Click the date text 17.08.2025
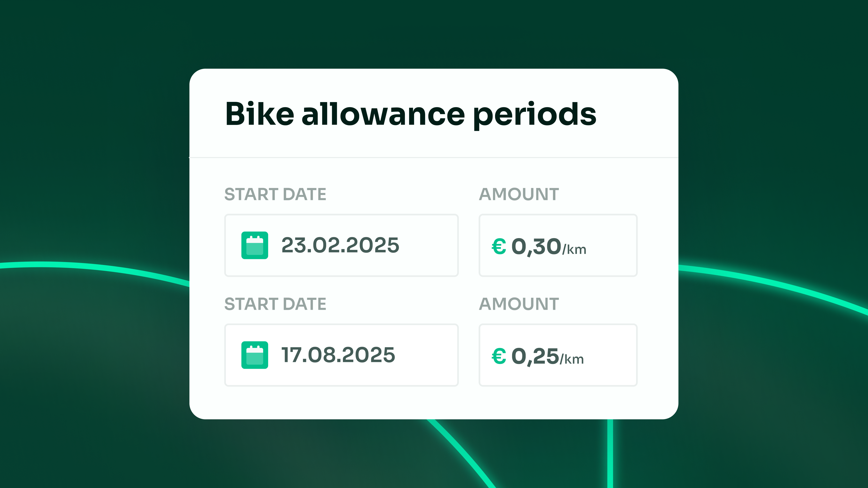868x488 pixels. pos(338,355)
